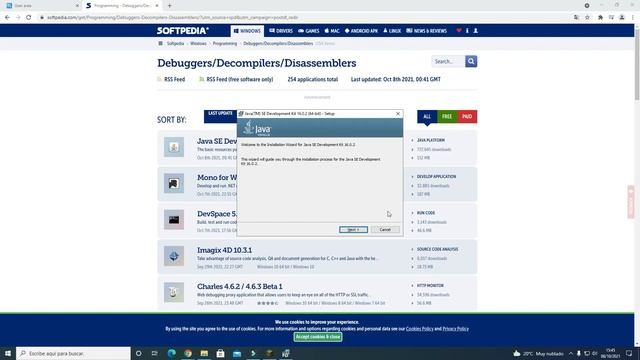Open the Mac section

coord(332,31)
